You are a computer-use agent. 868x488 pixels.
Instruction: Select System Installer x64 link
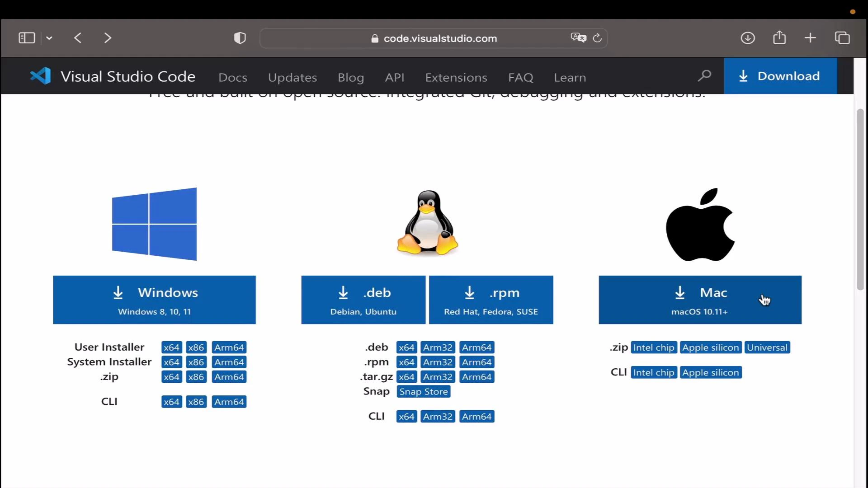[x=171, y=362]
